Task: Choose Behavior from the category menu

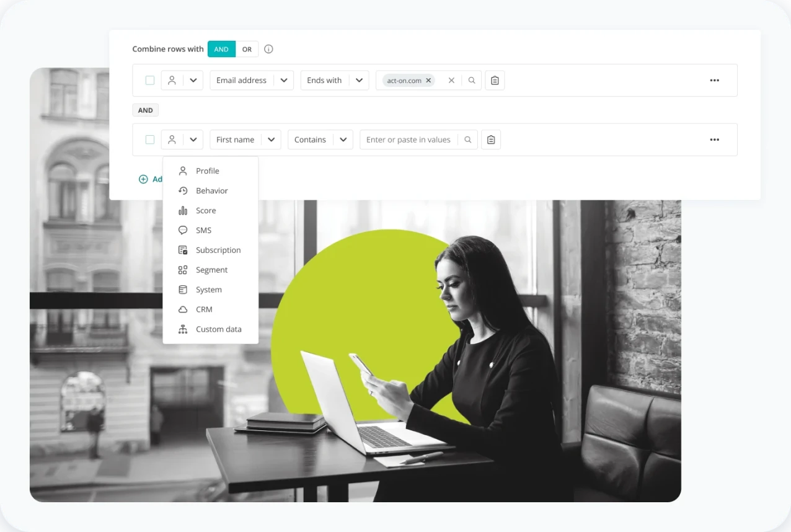Action: pos(211,191)
